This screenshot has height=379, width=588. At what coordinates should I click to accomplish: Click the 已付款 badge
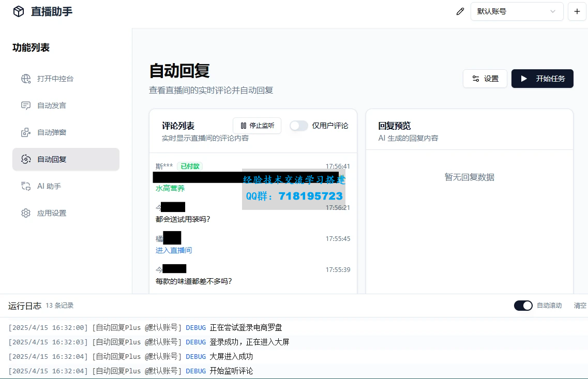pos(190,166)
